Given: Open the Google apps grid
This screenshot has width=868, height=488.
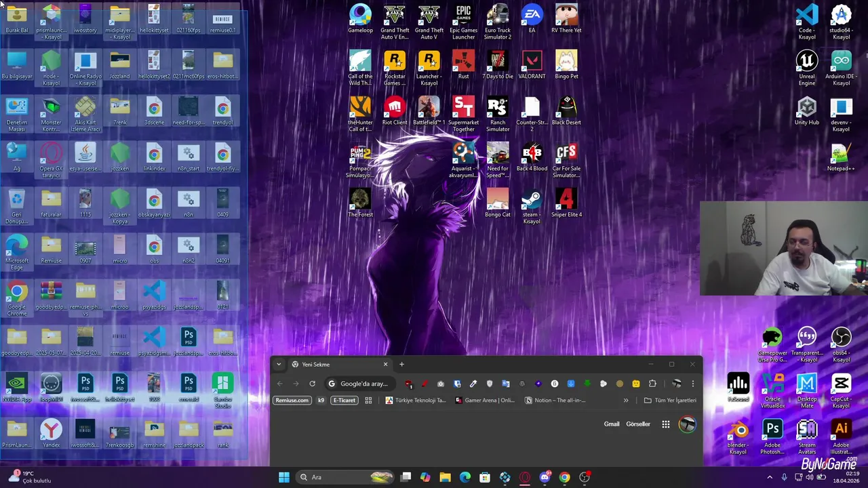Looking at the screenshot, I should point(666,424).
